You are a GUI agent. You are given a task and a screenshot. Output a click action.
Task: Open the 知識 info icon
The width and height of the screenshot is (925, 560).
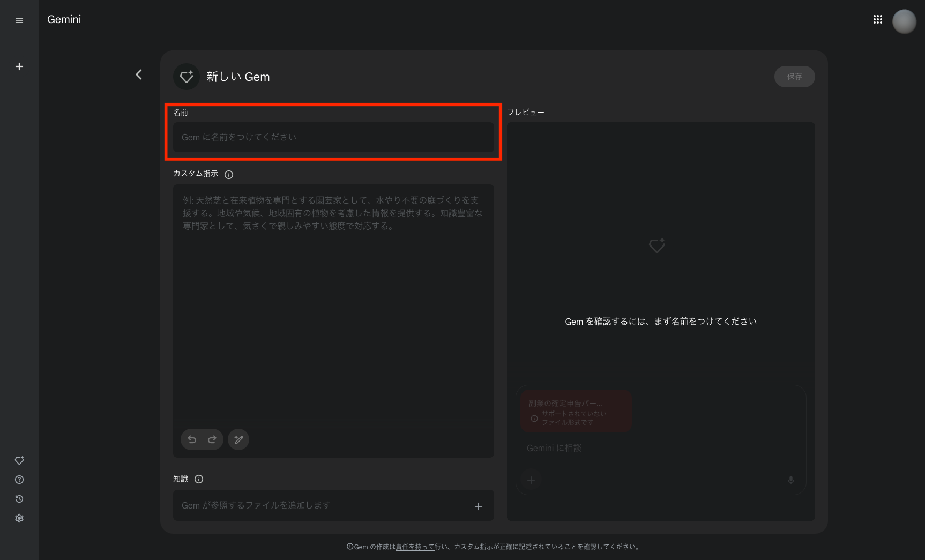[x=199, y=479]
